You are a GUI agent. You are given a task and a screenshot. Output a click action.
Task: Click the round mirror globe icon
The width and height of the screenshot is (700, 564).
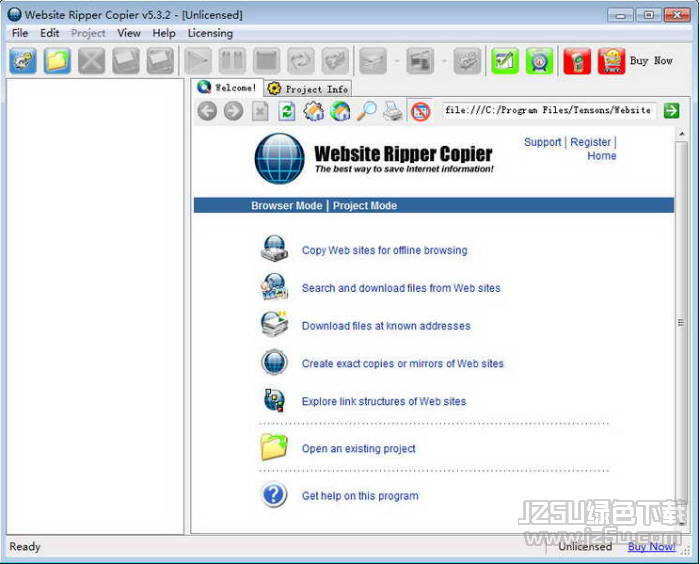pyautogui.click(x=274, y=362)
